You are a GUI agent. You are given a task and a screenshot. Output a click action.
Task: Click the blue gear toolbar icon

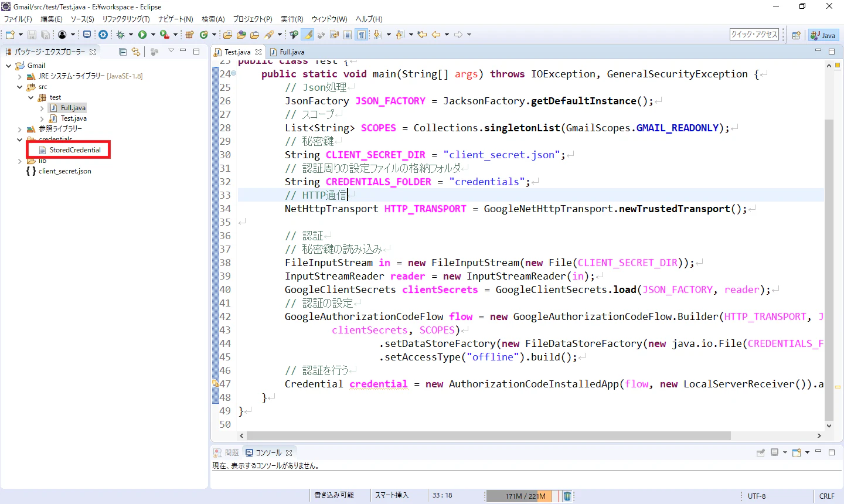(x=103, y=35)
